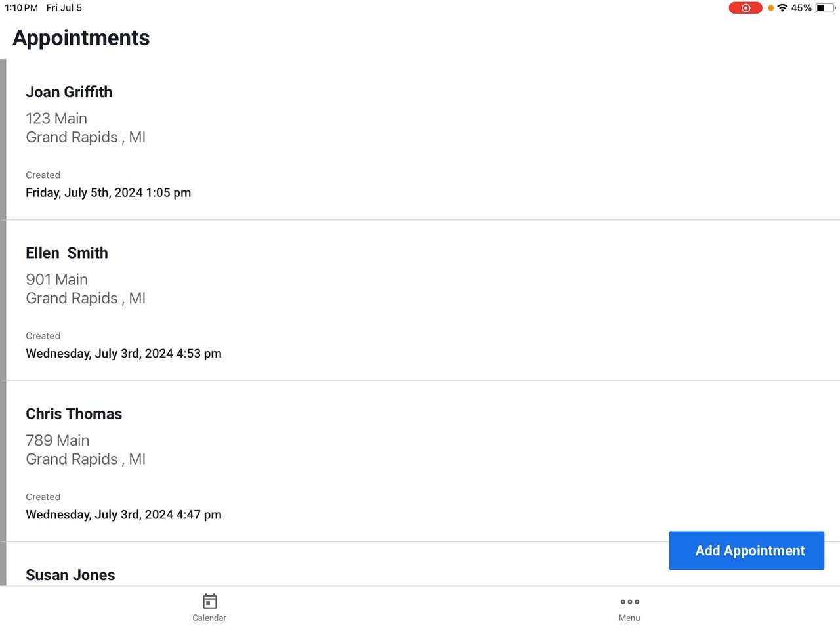Open the Calendar icon in bottom bar
The height and width of the screenshot is (630, 840).
(x=209, y=601)
